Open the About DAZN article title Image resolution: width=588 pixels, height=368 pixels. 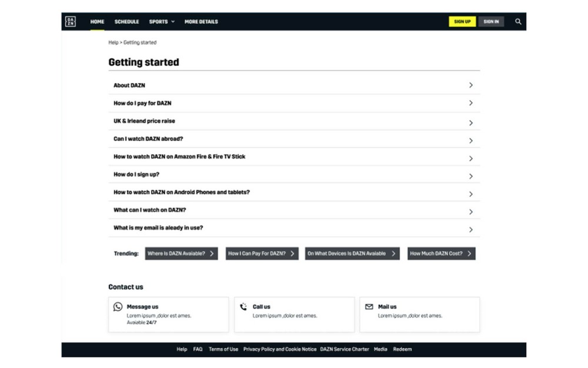point(129,85)
